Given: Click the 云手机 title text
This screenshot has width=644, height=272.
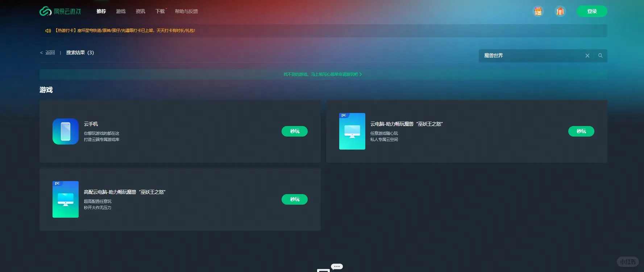Looking at the screenshot, I should (x=91, y=124).
